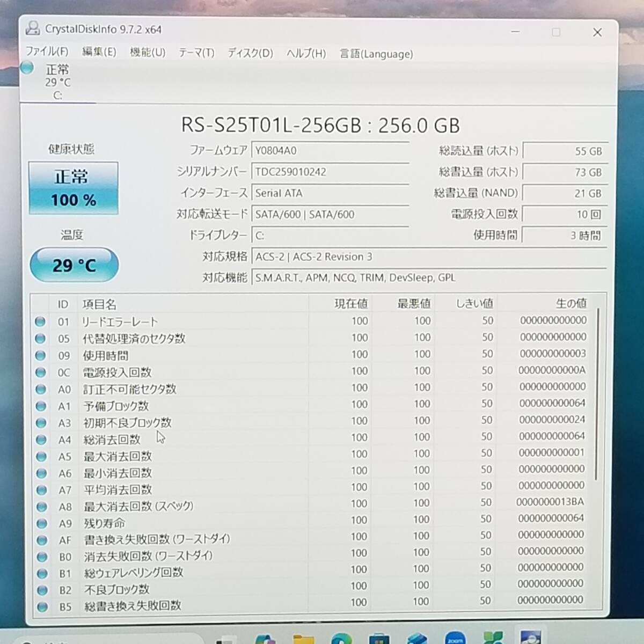
Task: Click the status icon for A4 総消去回数
Action: (x=40, y=440)
